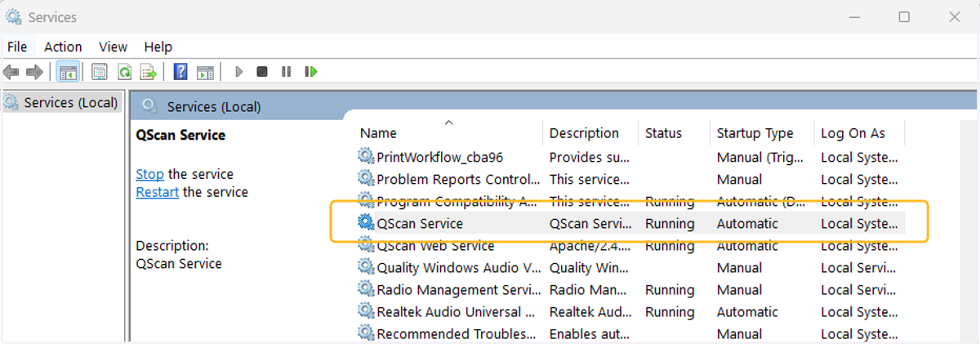The width and height of the screenshot is (980, 344).
Task: Click Running status of Radio Management Service
Action: [670, 289]
